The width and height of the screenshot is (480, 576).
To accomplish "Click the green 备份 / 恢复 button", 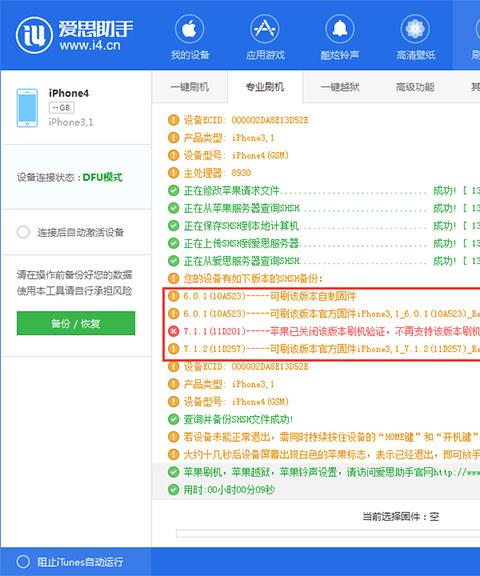I will [x=76, y=323].
